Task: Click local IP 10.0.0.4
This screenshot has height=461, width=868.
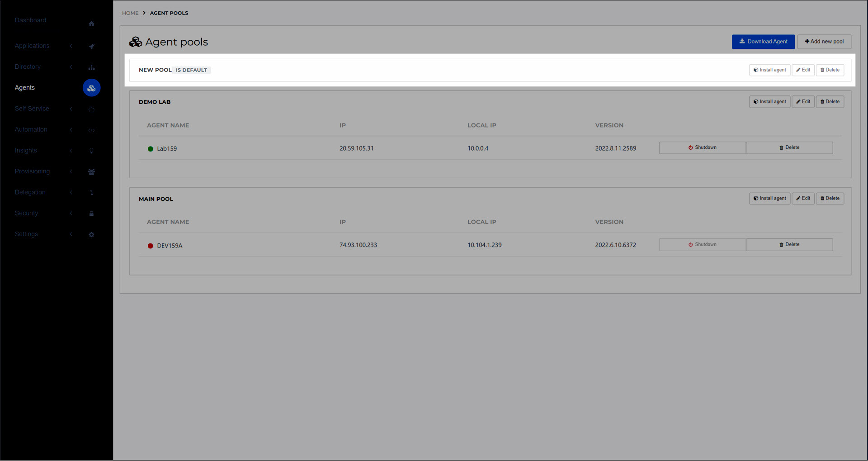Action: pos(478,148)
